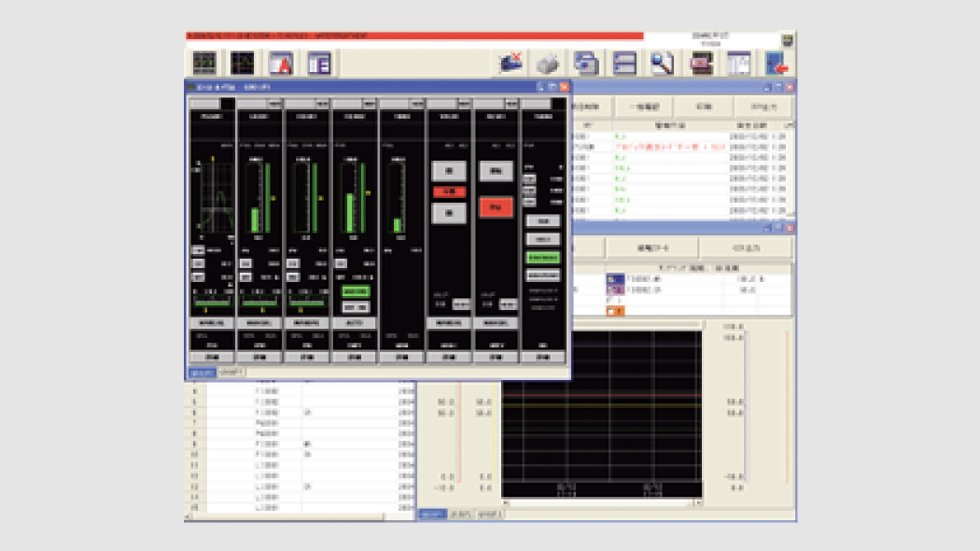
Task: Click the overlapping windows toolbar icon
Action: (x=586, y=63)
